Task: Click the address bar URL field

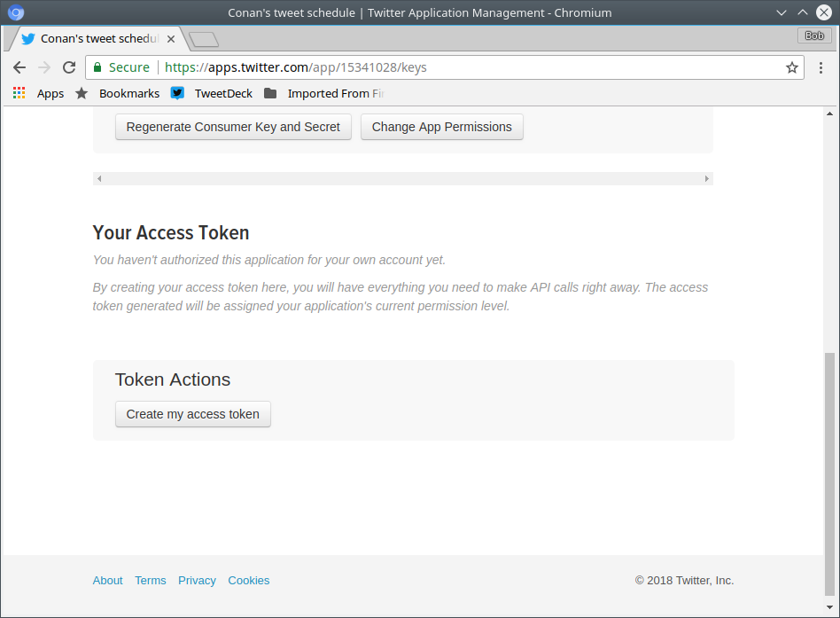Action: click(445, 67)
